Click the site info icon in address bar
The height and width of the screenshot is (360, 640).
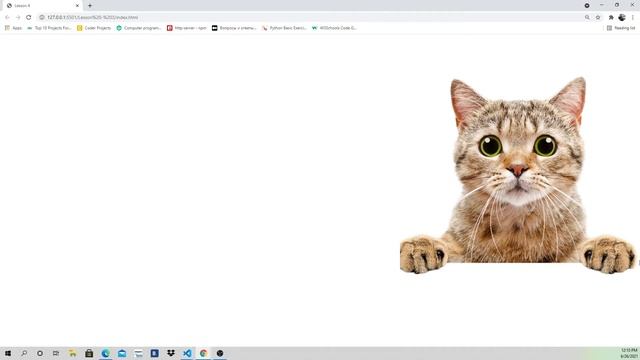42,17
